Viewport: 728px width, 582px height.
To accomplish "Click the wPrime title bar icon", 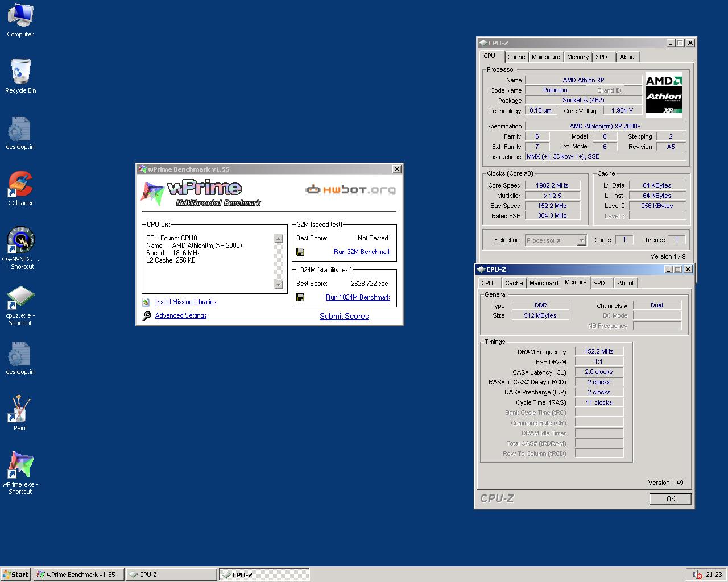I will [x=143, y=169].
